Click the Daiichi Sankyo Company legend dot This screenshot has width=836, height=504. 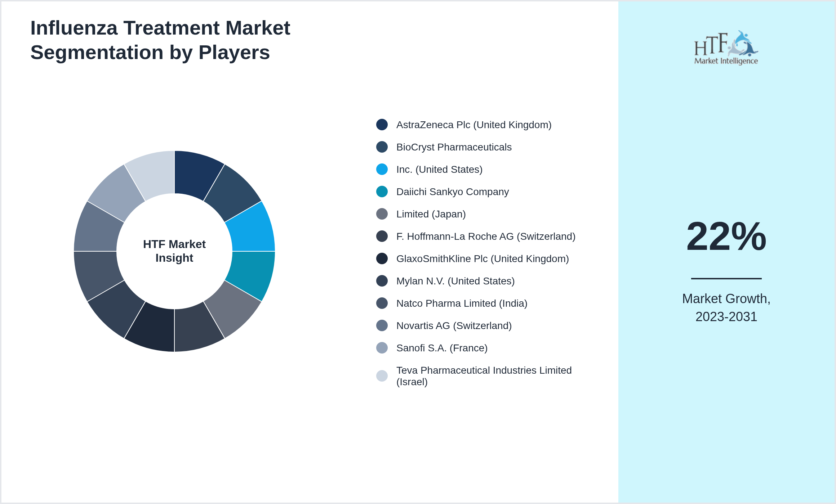382,192
